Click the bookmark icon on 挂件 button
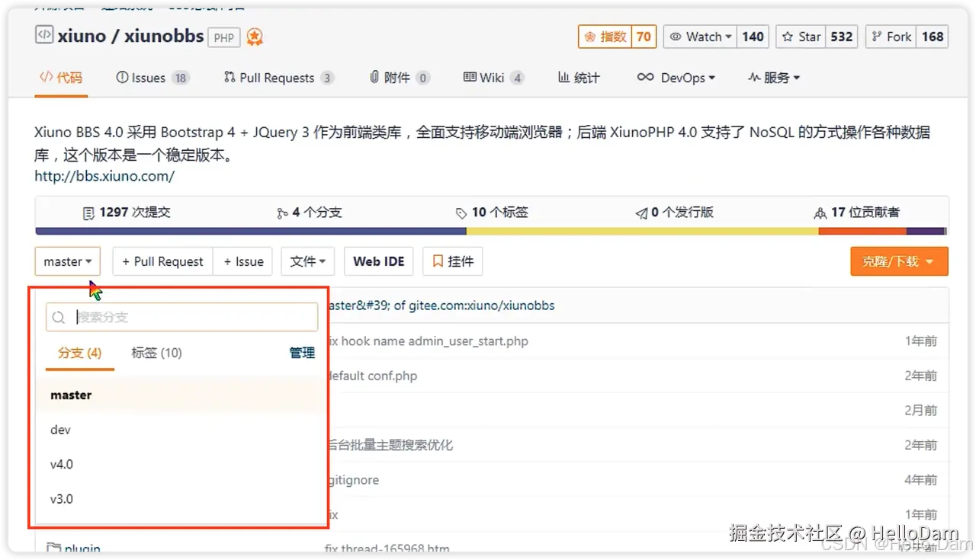The width and height of the screenshot is (976, 560). [x=438, y=261]
